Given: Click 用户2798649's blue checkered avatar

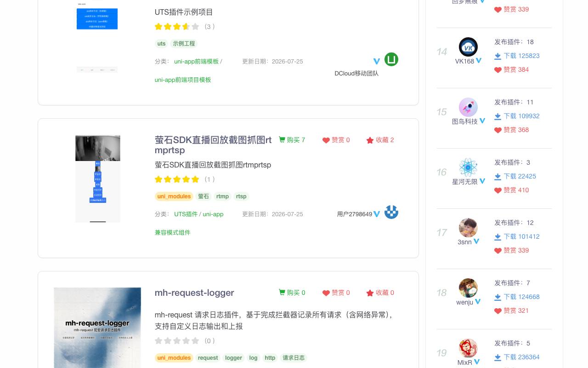Looking at the screenshot, I should 391,212.
